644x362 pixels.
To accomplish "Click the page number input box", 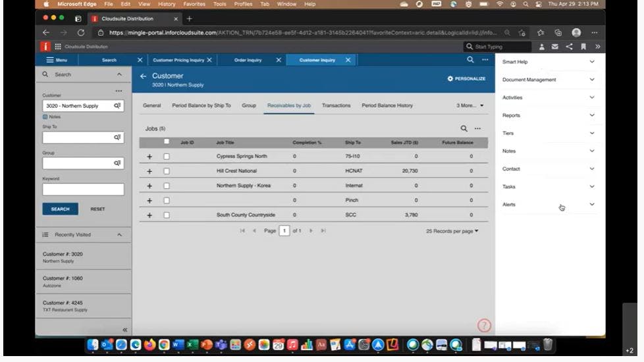I will 284,230.
